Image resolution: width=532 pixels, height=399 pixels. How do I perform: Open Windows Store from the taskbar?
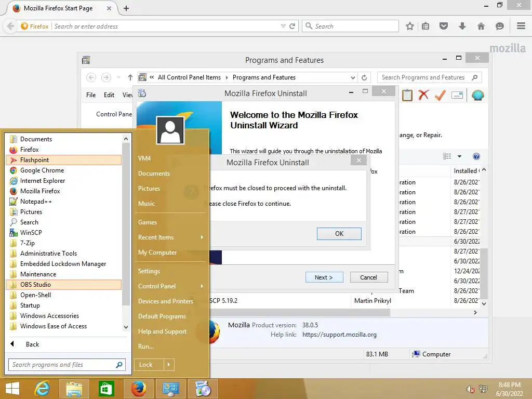(x=106, y=389)
